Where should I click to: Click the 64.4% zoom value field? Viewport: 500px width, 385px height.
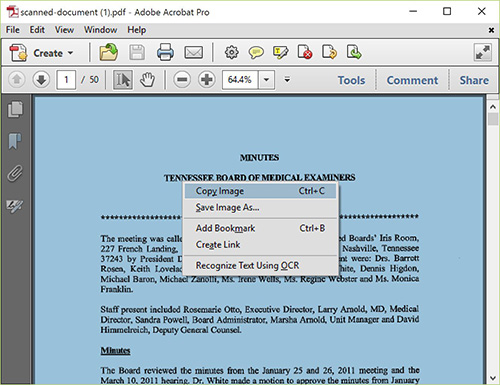240,80
